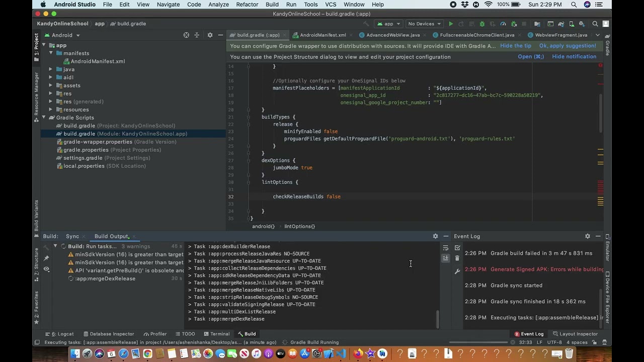644x362 pixels.
Task: Open the Project Structure icon in toolbar
Action: coord(537,24)
